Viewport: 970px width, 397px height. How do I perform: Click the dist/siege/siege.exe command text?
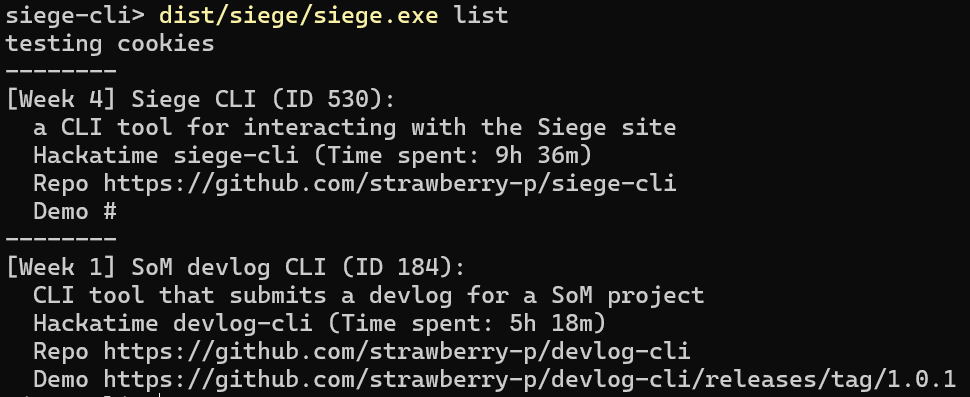pyautogui.click(x=299, y=15)
